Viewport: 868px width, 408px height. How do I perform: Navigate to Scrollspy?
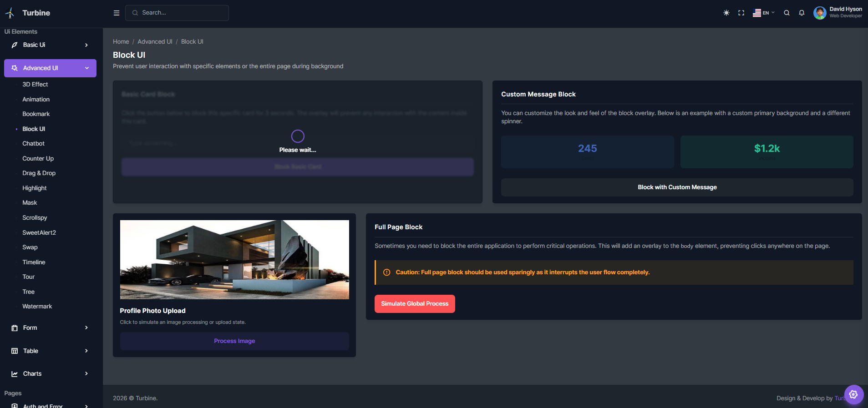(35, 218)
